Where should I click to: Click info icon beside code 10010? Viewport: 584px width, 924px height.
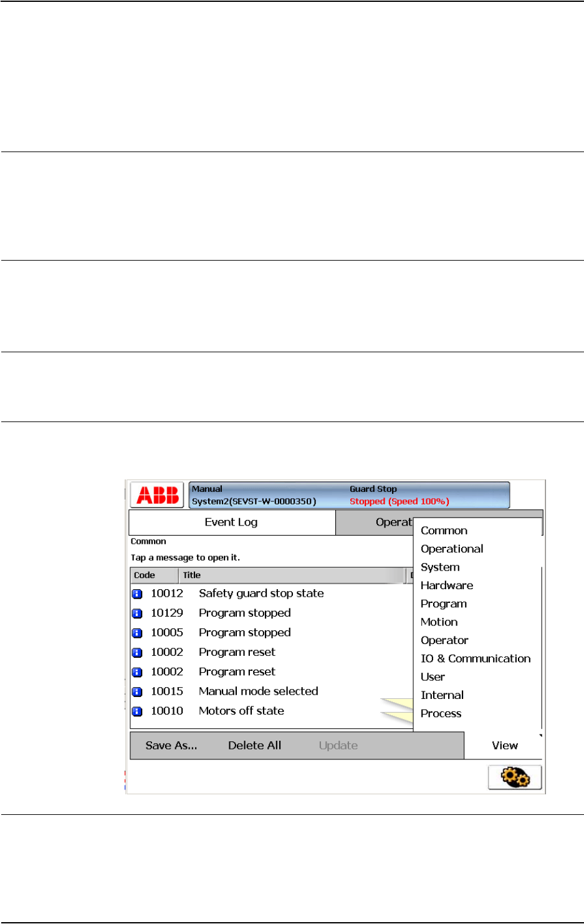[137, 711]
